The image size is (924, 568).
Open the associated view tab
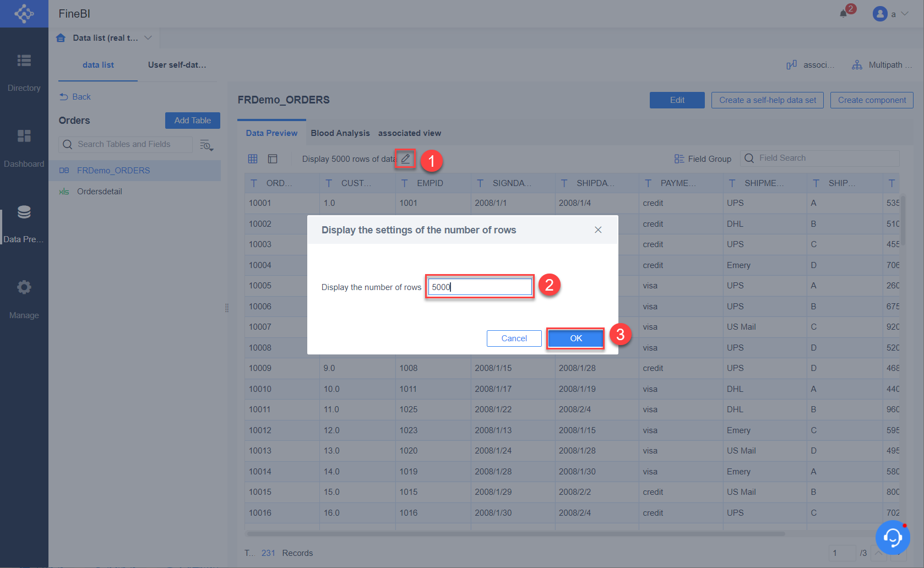(410, 133)
